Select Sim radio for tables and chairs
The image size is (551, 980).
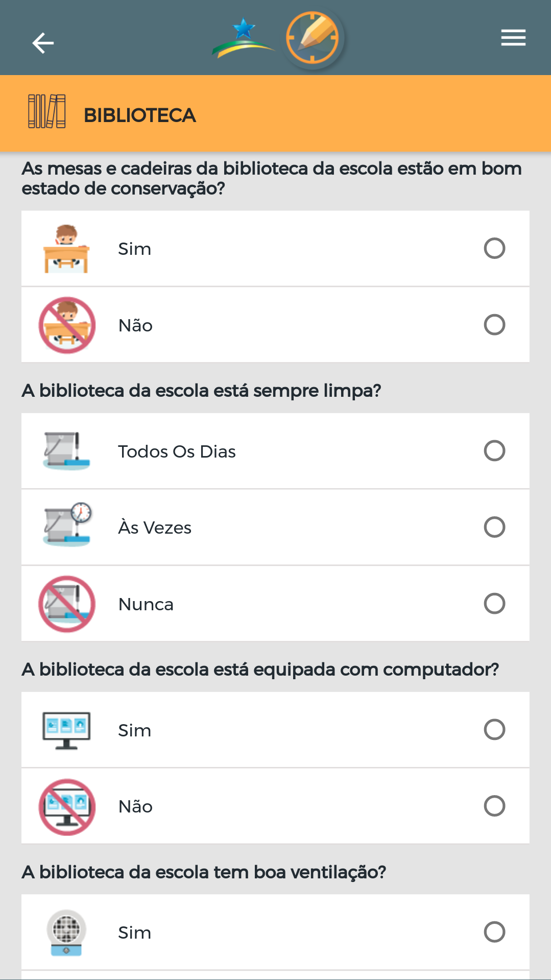pyautogui.click(x=494, y=249)
